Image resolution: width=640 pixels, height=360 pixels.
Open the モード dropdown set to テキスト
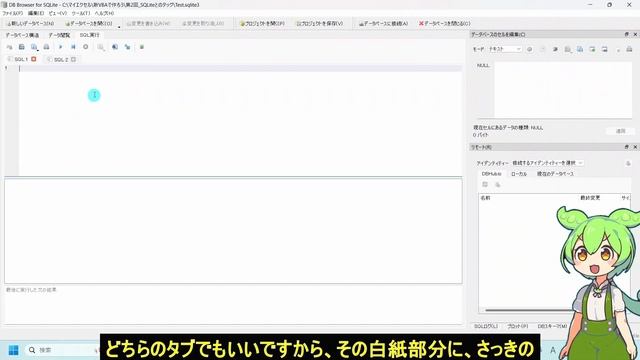pos(505,49)
